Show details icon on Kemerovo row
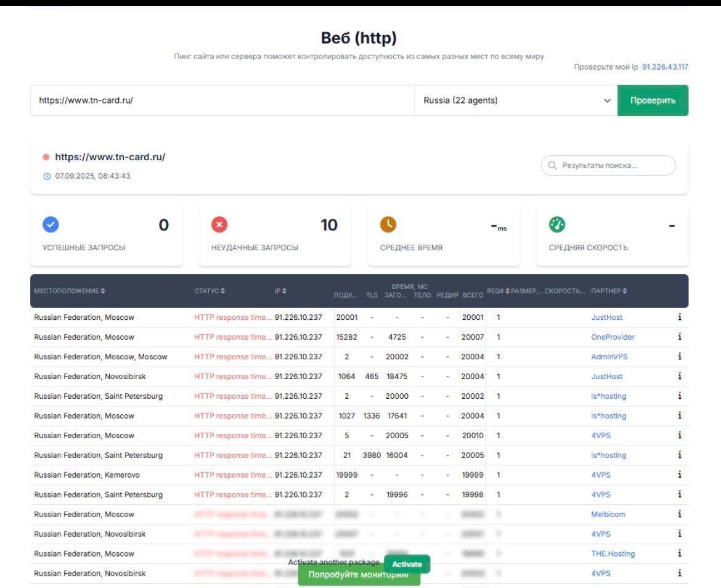721x588 pixels. click(679, 475)
